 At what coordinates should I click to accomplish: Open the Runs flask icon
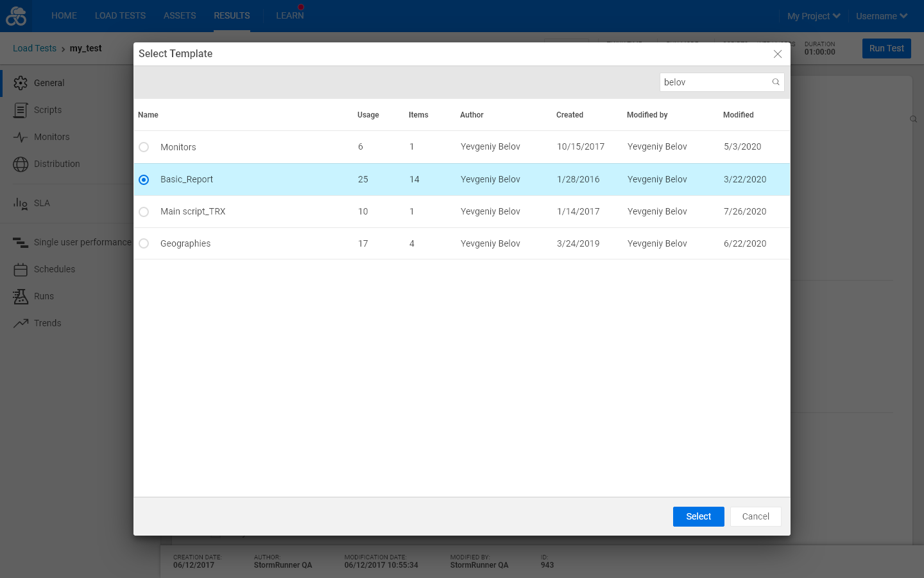click(21, 296)
